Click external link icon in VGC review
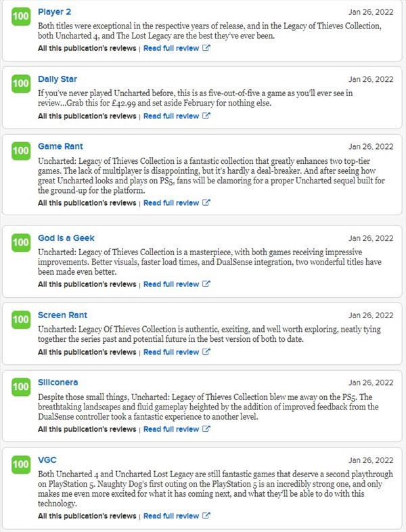 point(206,516)
